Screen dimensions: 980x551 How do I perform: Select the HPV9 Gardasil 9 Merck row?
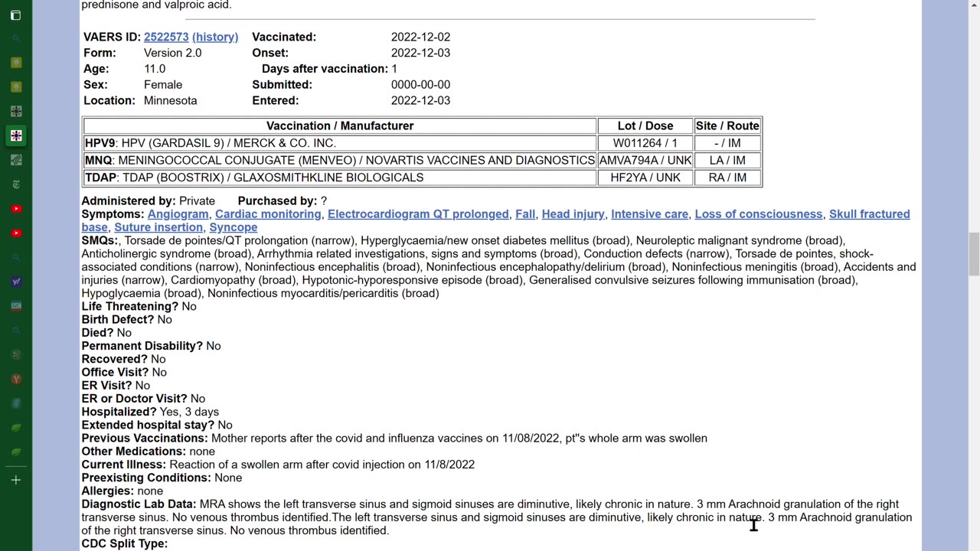(x=422, y=143)
